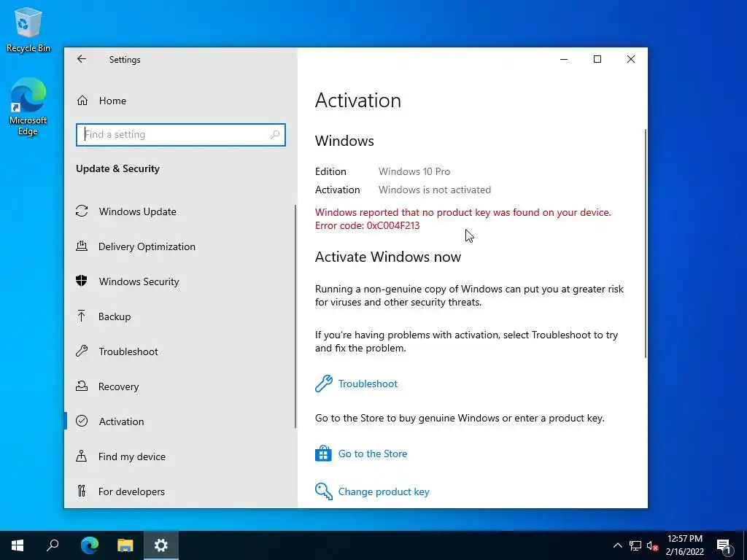Select the Activation checkmark circle icon
This screenshot has width=747, height=560.
[x=82, y=421]
